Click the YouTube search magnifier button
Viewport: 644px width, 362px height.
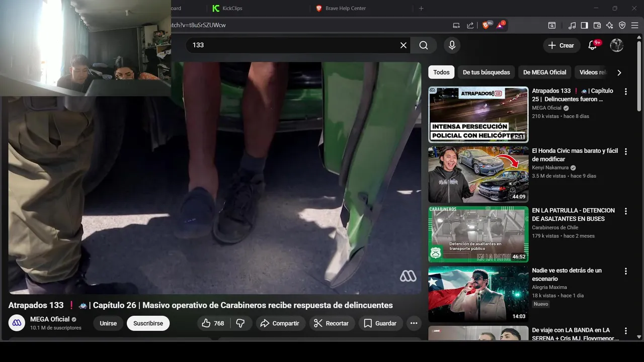pyautogui.click(x=424, y=45)
